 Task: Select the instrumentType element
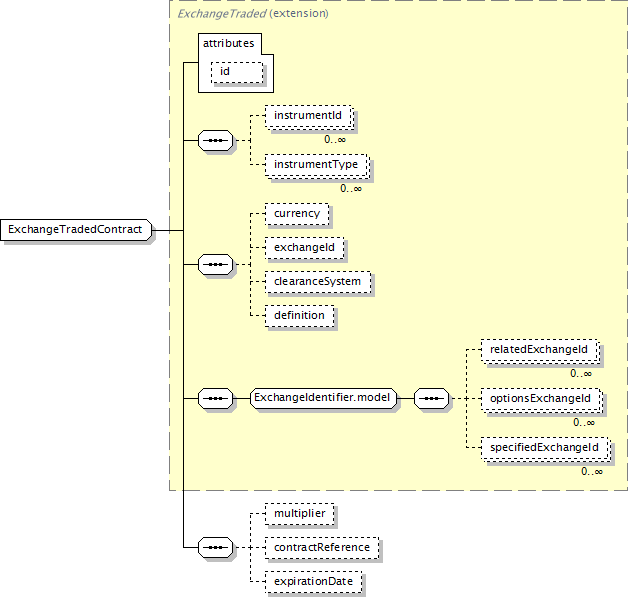click(x=316, y=165)
